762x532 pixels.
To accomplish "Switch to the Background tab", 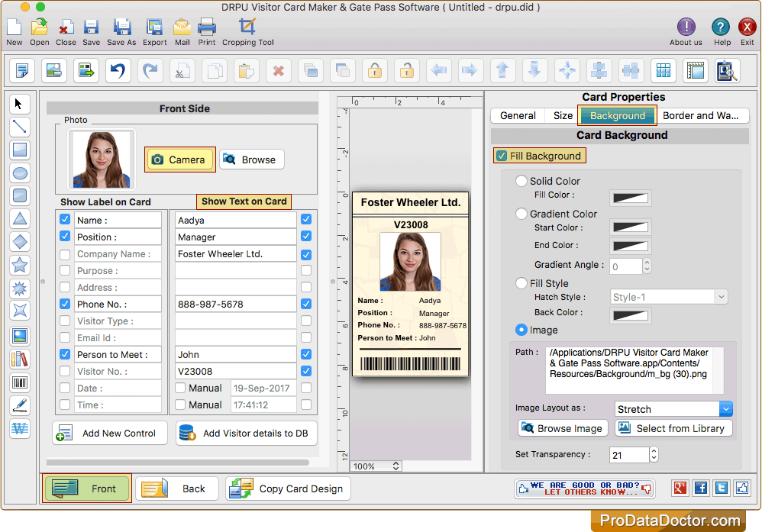I will (x=618, y=115).
